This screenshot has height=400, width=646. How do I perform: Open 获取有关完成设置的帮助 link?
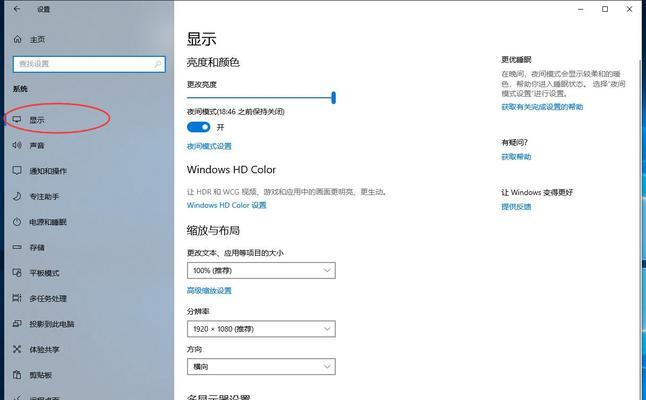click(x=542, y=107)
